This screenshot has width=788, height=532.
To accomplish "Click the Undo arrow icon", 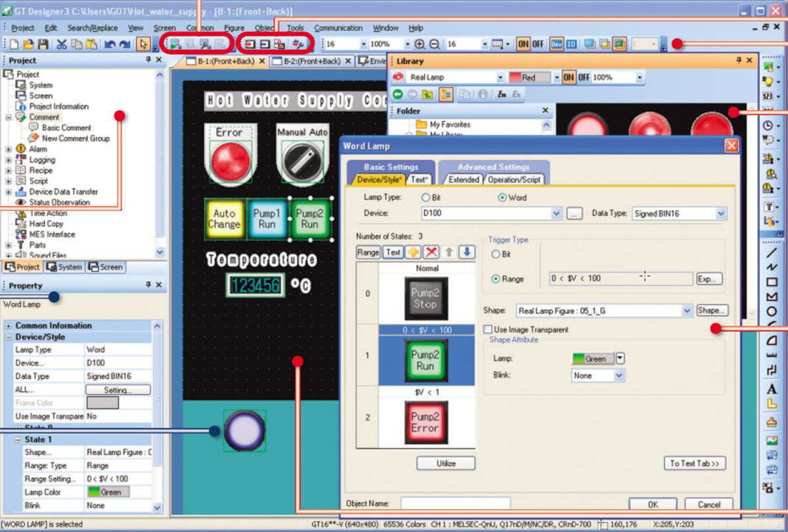I will point(110,44).
